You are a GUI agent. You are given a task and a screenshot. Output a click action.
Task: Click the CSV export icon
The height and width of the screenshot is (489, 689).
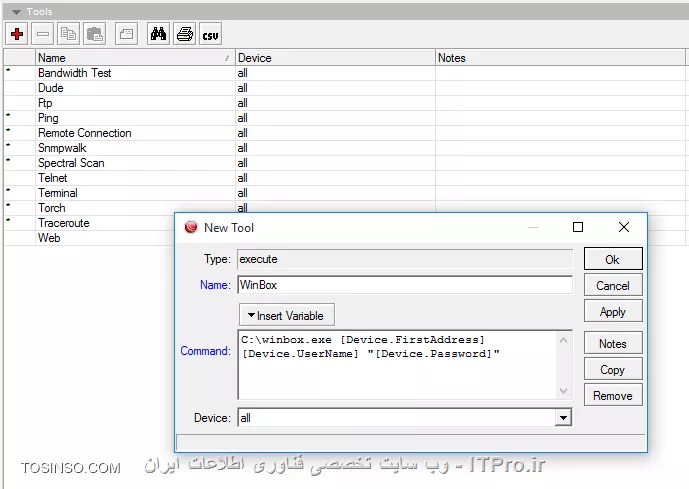(x=210, y=34)
